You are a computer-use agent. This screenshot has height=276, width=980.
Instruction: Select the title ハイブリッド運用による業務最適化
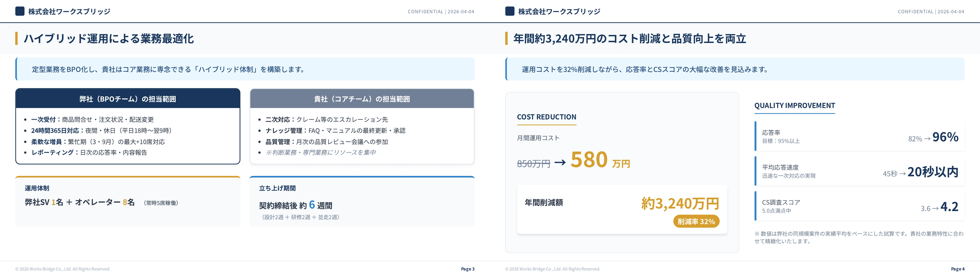pos(109,38)
